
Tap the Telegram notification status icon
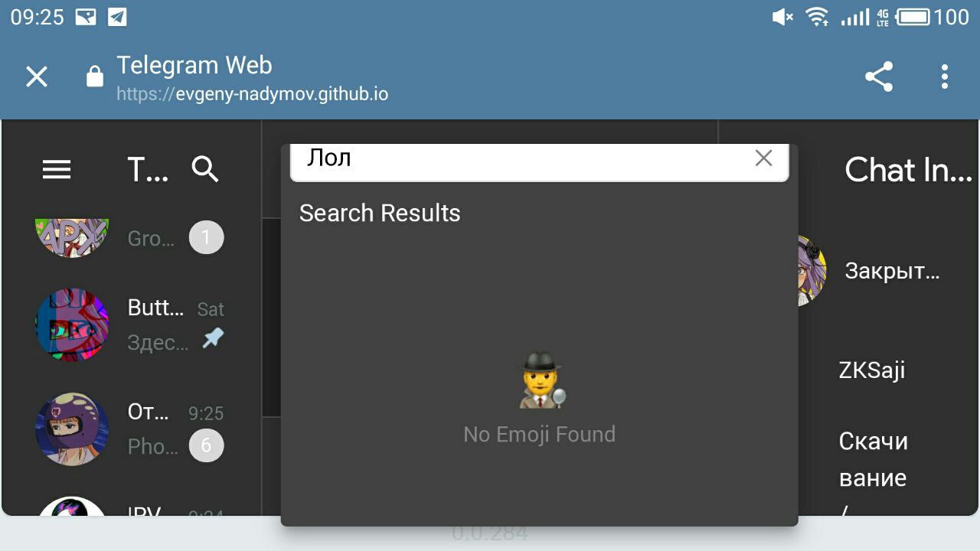pos(117,17)
